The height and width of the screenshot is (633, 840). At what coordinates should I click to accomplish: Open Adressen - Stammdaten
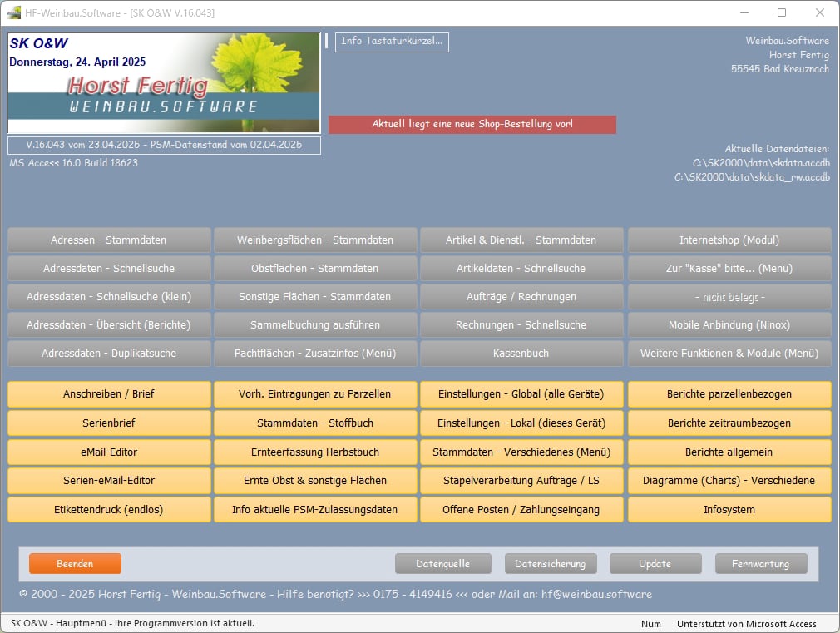pyautogui.click(x=108, y=240)
